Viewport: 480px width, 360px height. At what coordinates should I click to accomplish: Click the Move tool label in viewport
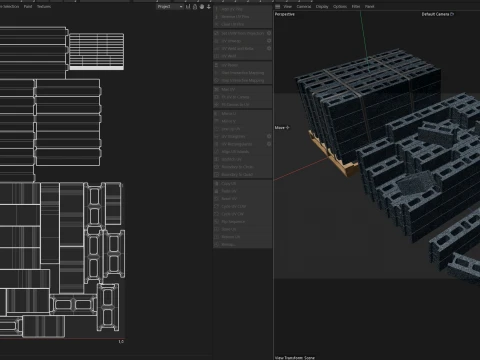pyautogui.click(x=282, y=128)
